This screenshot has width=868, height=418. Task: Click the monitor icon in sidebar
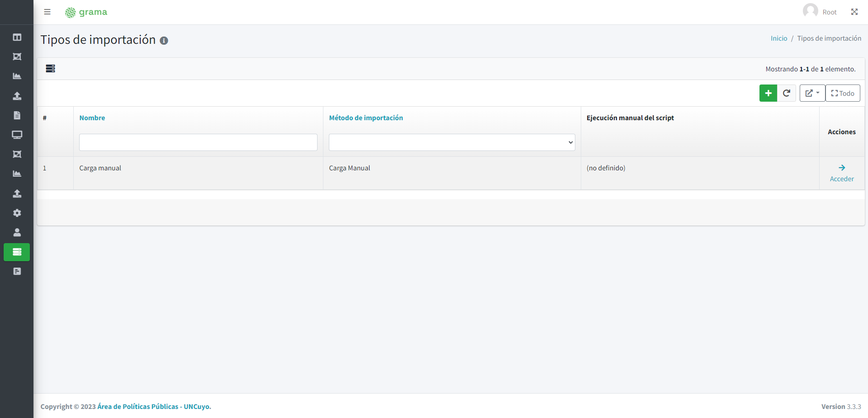point(17,135)
